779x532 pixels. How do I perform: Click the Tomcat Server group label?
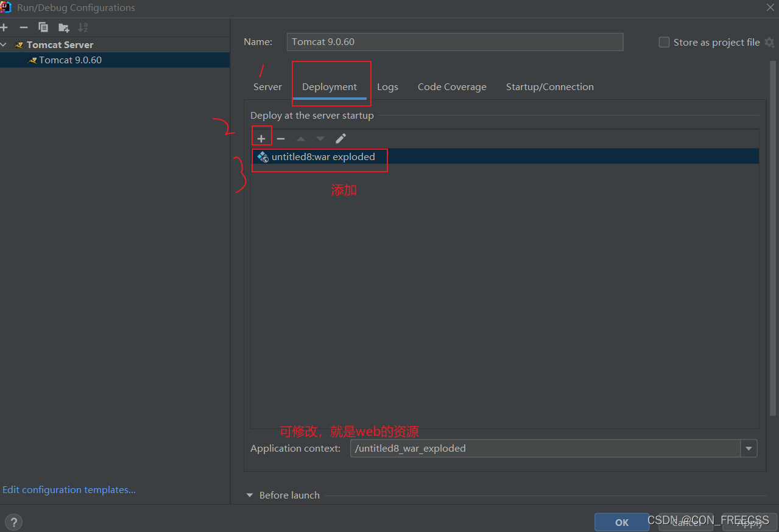[x=60, y=45]
